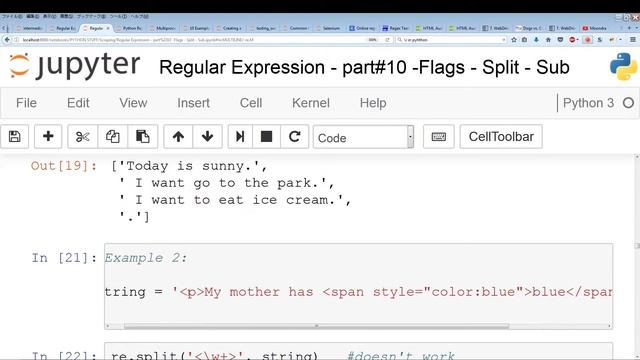
Task: Open the Help menu
Action: pyautogui.click(x=373, y=103)
